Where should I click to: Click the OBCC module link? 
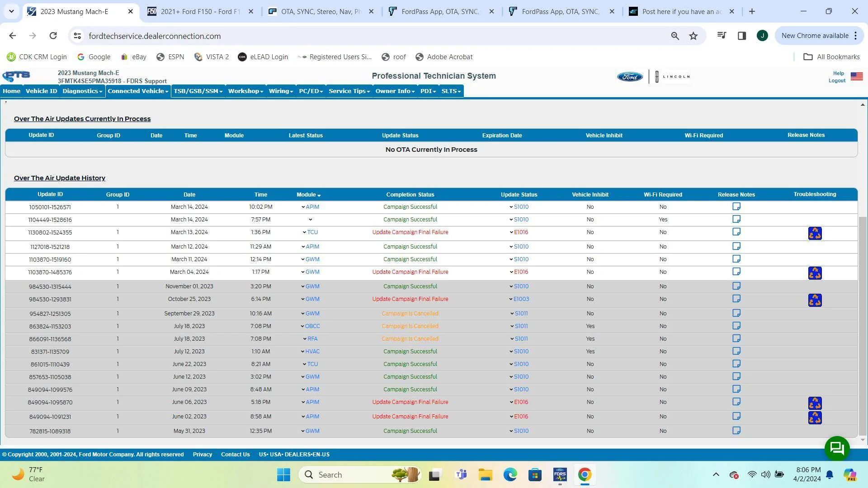click(x=312, y=326)
